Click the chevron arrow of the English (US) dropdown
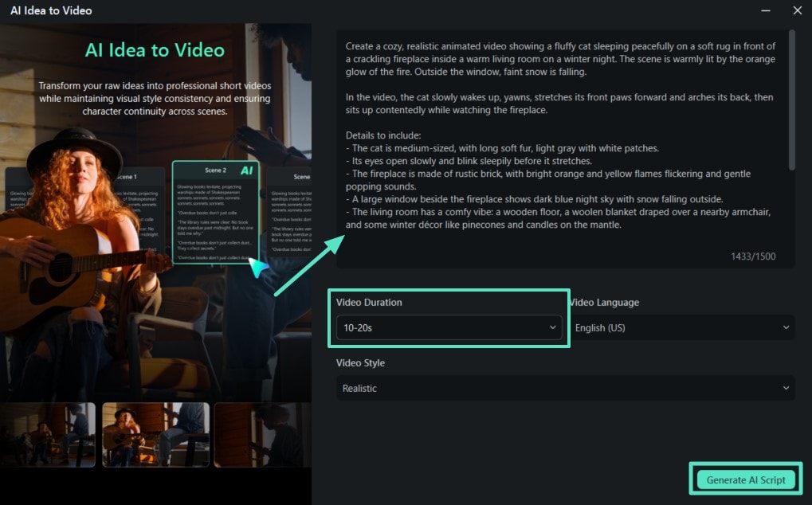The width and height of the screenshot is (812, 505). tap(787, 327)
